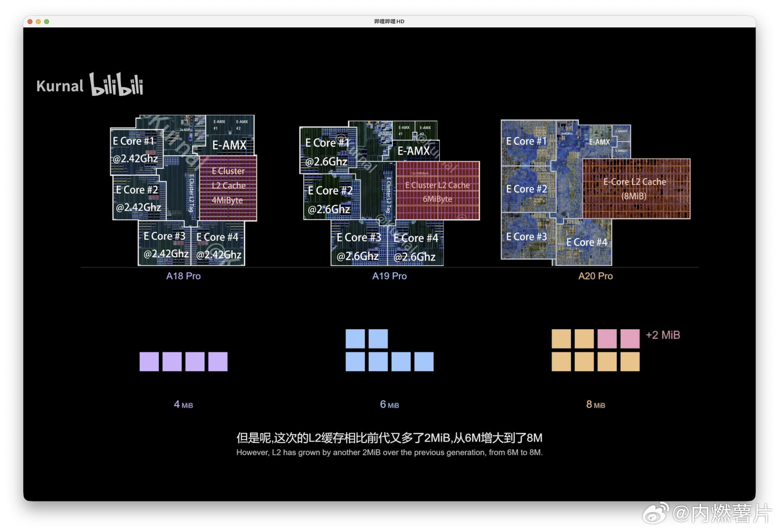The height and width of the screenshot is (532, 779).
Task: Click the first purple cache block
Action: tap(149, 362)
